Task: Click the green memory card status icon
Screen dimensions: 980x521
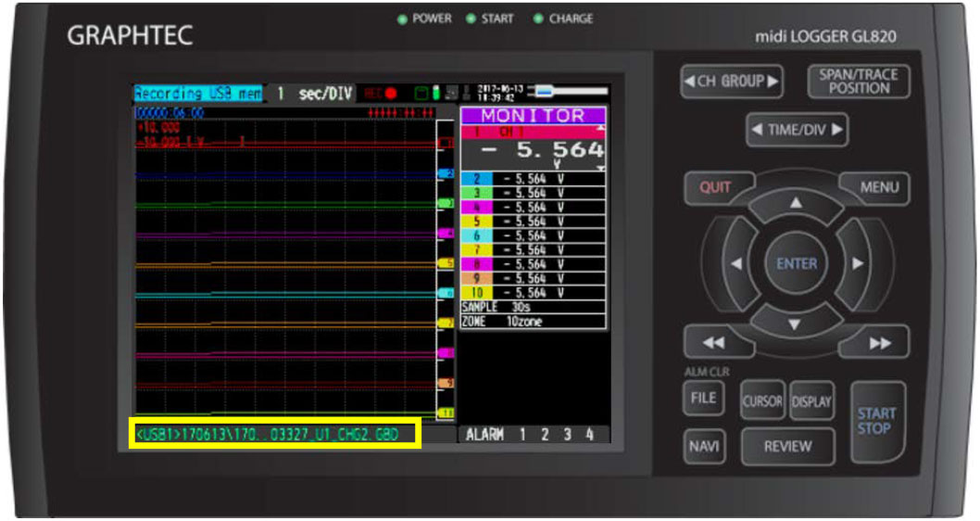Action: (421, 94)
